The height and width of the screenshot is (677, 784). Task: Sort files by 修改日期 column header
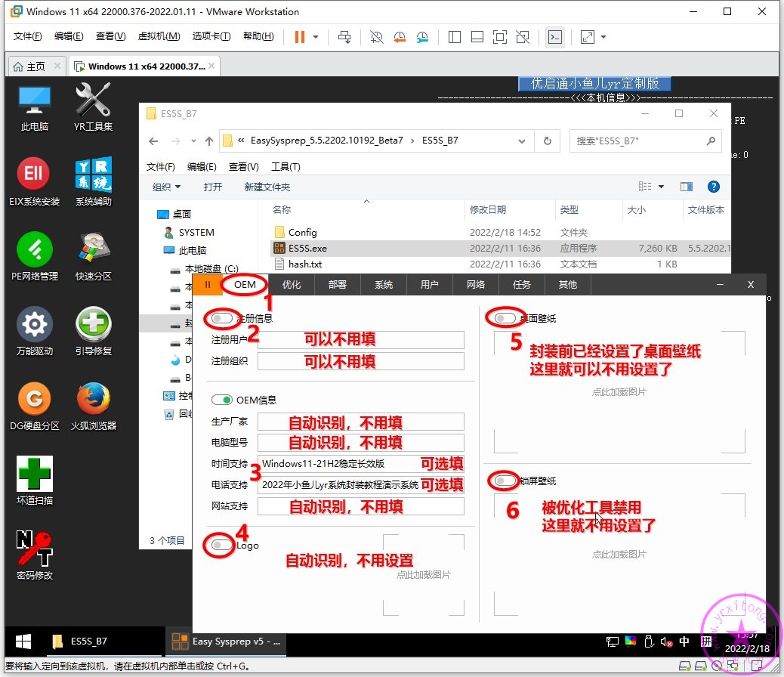[510, 209]
